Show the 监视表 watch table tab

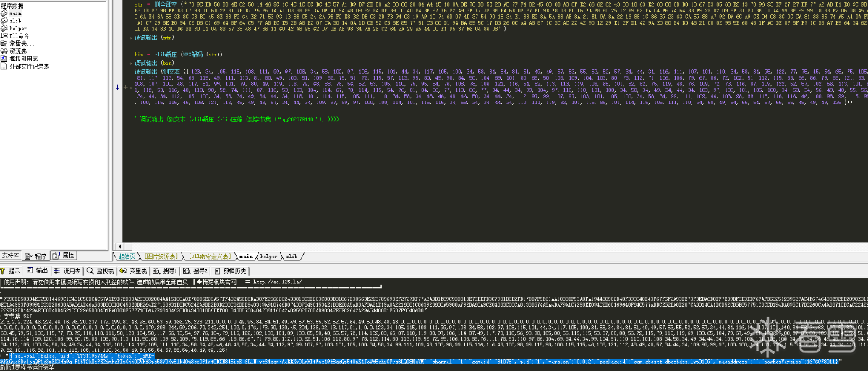[x=101, y=270]
